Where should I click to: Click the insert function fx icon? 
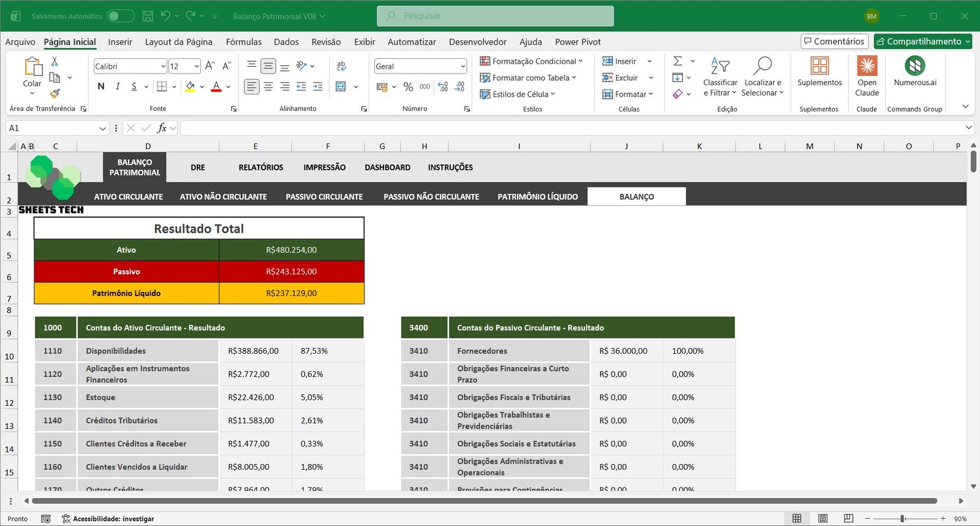(x=162, y=128)
